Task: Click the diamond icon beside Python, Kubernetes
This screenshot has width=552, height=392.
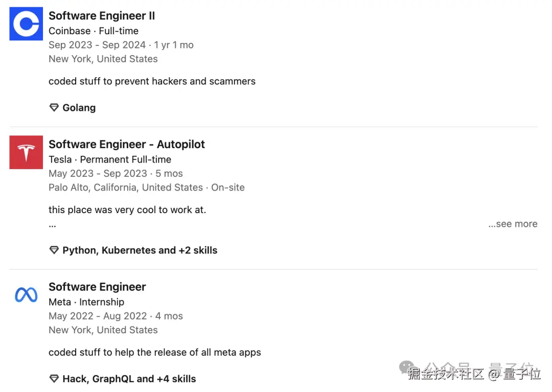Action: tap(54, 250)
